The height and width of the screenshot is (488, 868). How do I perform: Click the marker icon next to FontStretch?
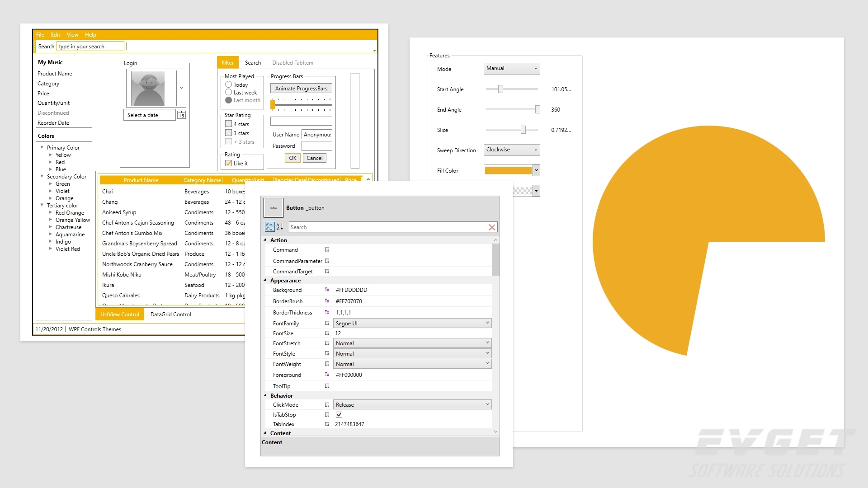pyautogui.click(x=327, y=343)
